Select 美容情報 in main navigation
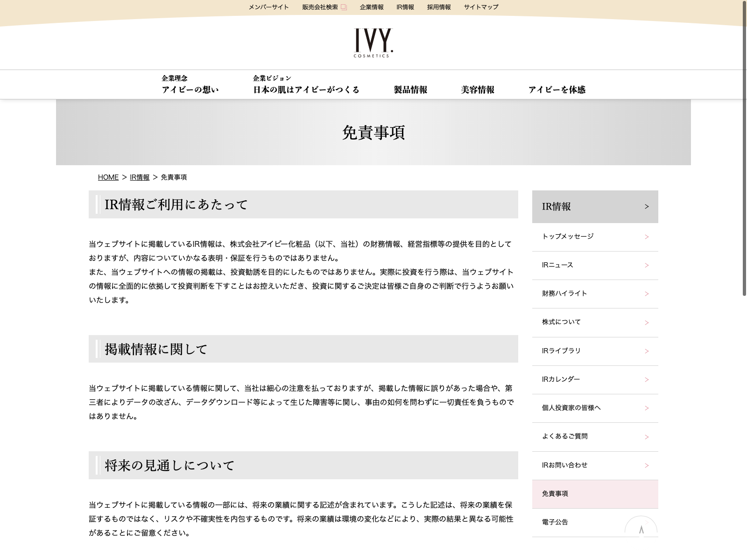 point(478,90)
